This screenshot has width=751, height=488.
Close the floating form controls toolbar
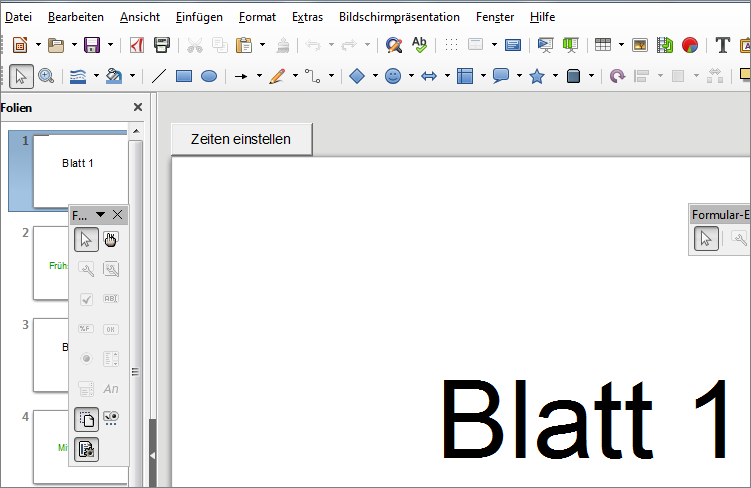pos(117,215)
